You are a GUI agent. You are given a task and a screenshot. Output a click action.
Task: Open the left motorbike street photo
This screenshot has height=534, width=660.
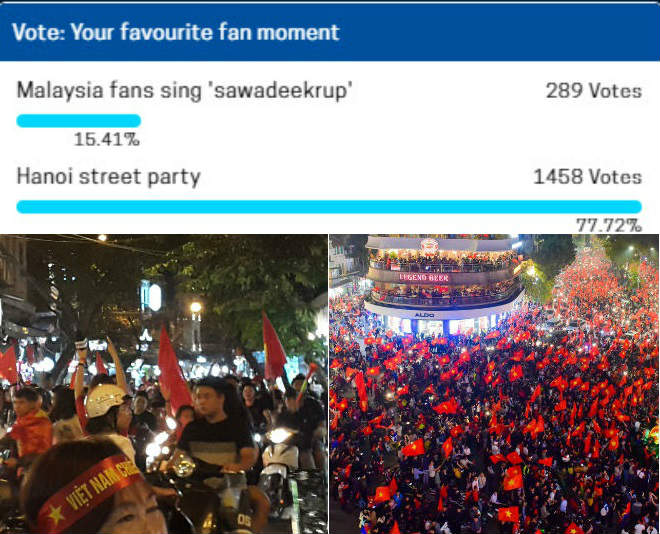(x=164, y=384)
